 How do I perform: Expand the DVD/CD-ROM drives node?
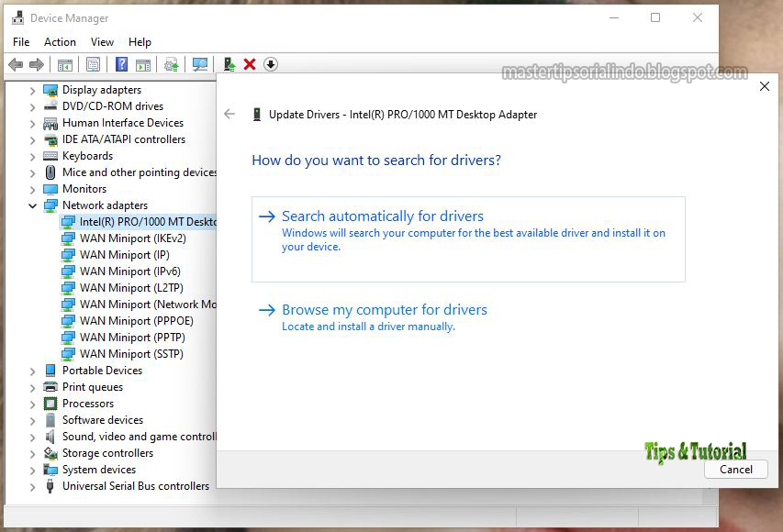click(32, 106)
